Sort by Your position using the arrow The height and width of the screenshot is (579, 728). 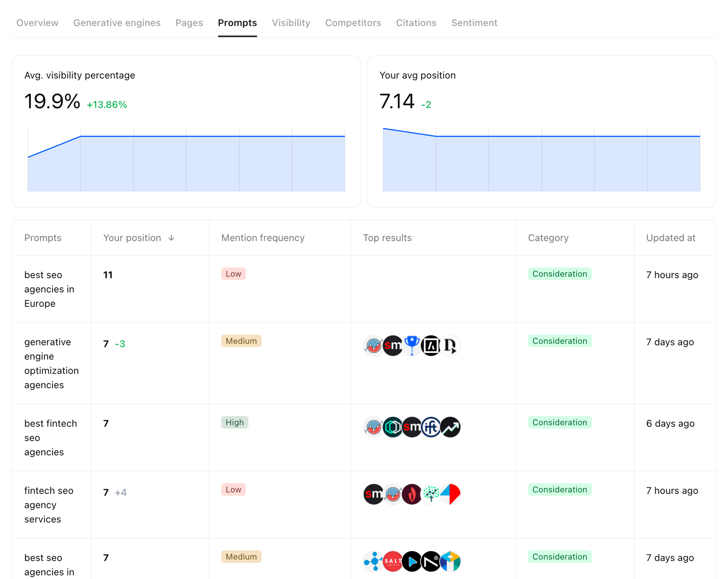pos(172,238)
